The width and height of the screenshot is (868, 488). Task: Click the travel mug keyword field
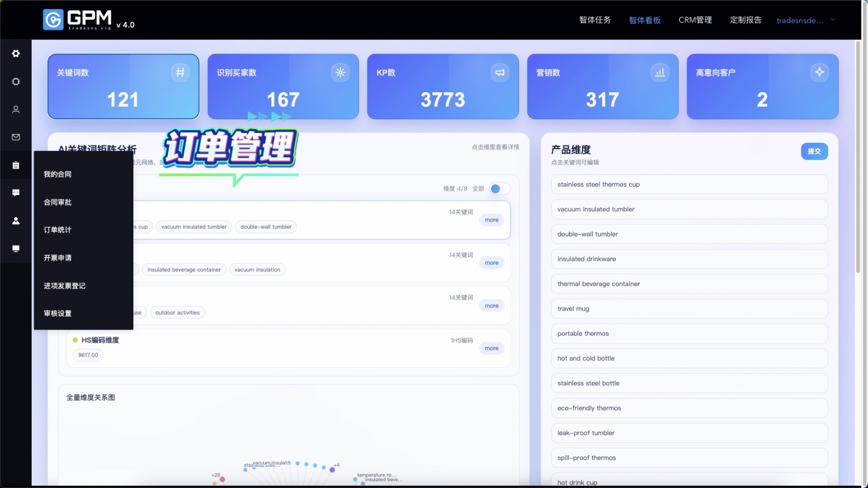tap(689, 309)
